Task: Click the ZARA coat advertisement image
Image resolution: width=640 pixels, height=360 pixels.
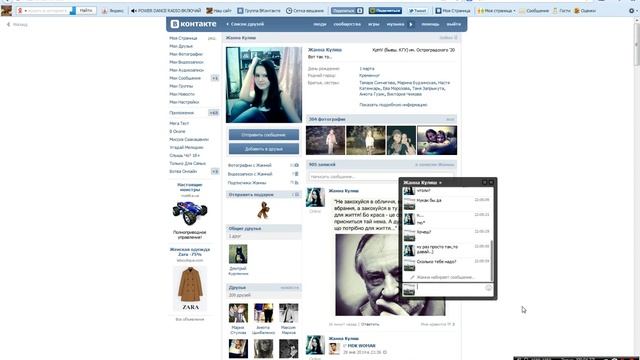Action: click(x=190, y=289)
